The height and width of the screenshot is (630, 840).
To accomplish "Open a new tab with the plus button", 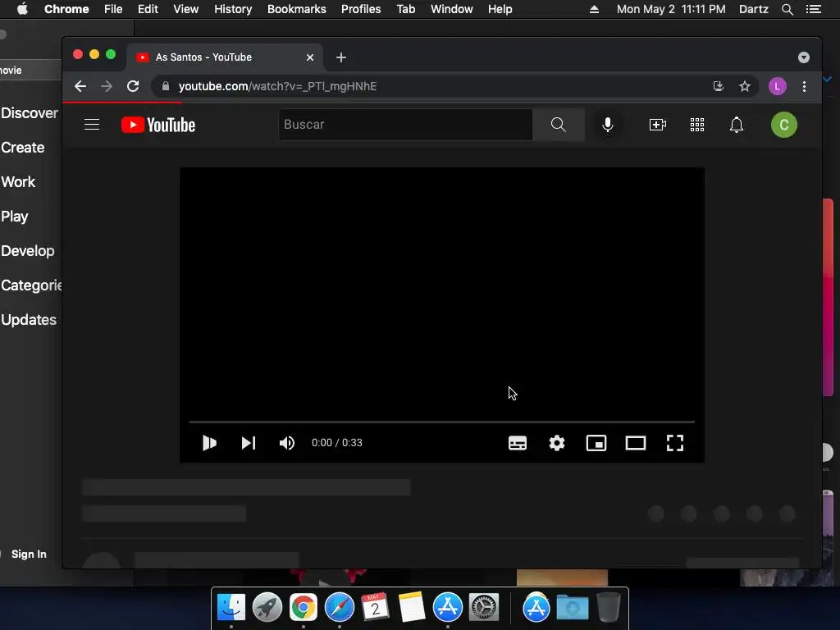I will (341, 57).
